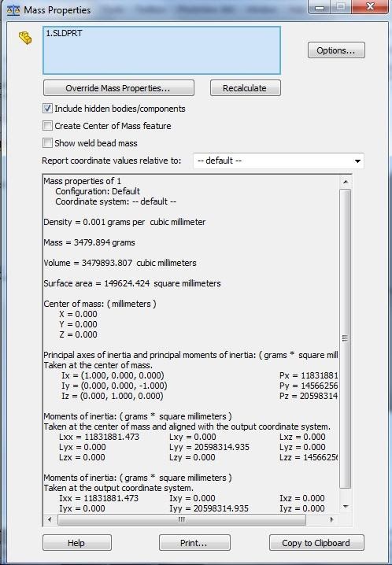Image resolution: width=392 pixels, height=565 pixels.
Task: Click the Print... button
Action: [194, 543]
